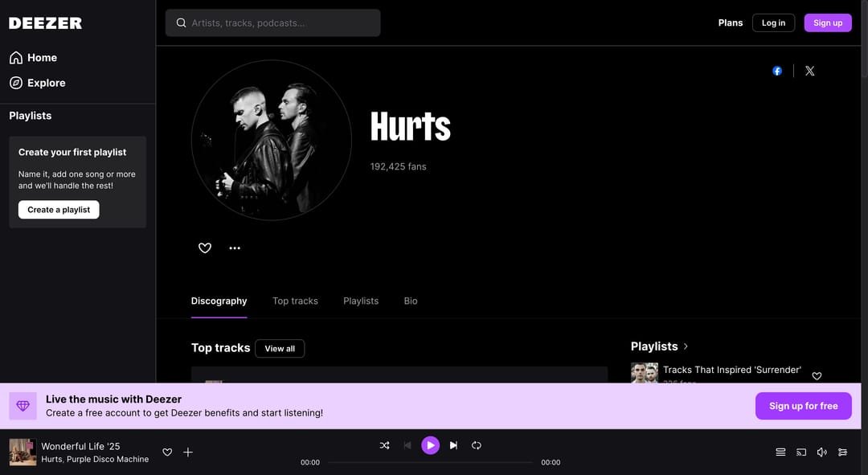Open artists Hurts, Purple Disco Machine in player
Screen dimensions: 868x475
95,459
